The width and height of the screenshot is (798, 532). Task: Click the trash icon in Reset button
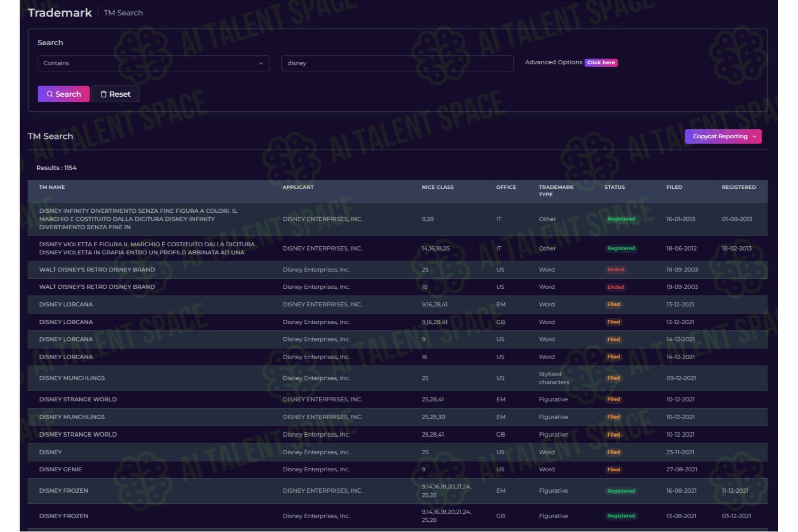pyautogui.click(x=104, y=94)
